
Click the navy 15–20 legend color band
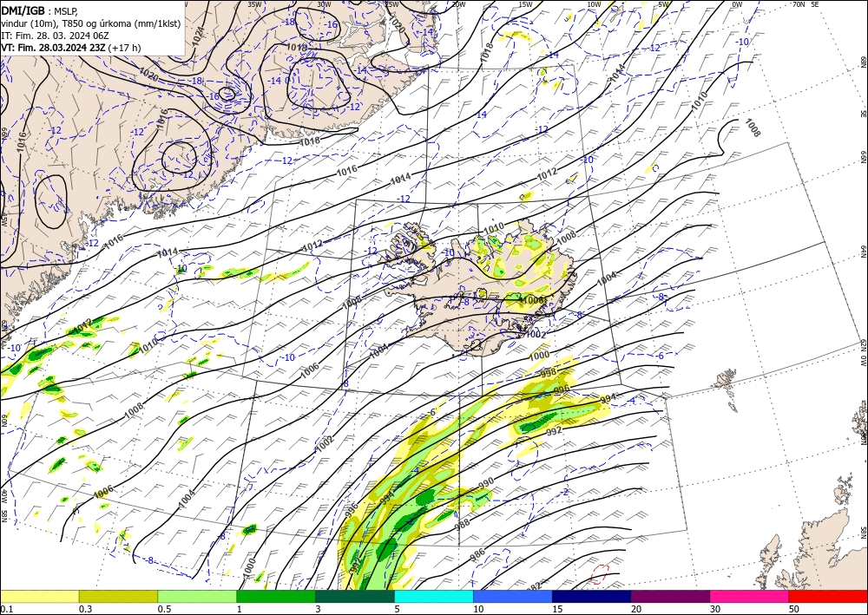592,596
